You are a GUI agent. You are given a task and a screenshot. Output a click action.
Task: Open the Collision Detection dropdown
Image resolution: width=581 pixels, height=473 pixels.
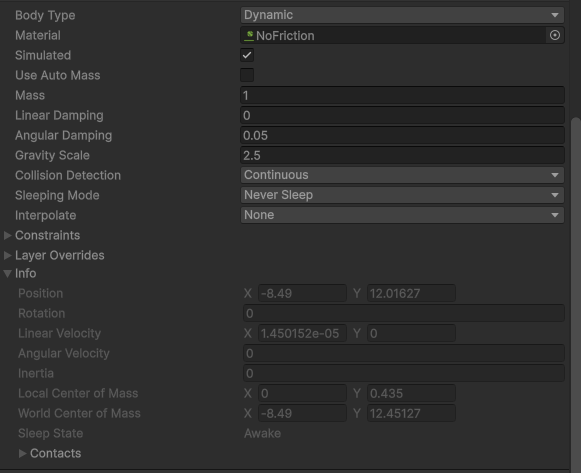click(402, 175)
